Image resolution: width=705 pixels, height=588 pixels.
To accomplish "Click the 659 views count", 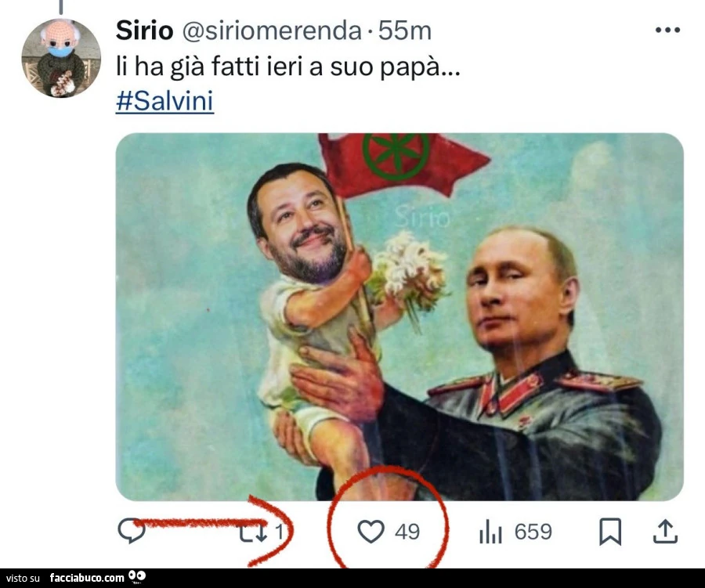I will click(533, 532).
